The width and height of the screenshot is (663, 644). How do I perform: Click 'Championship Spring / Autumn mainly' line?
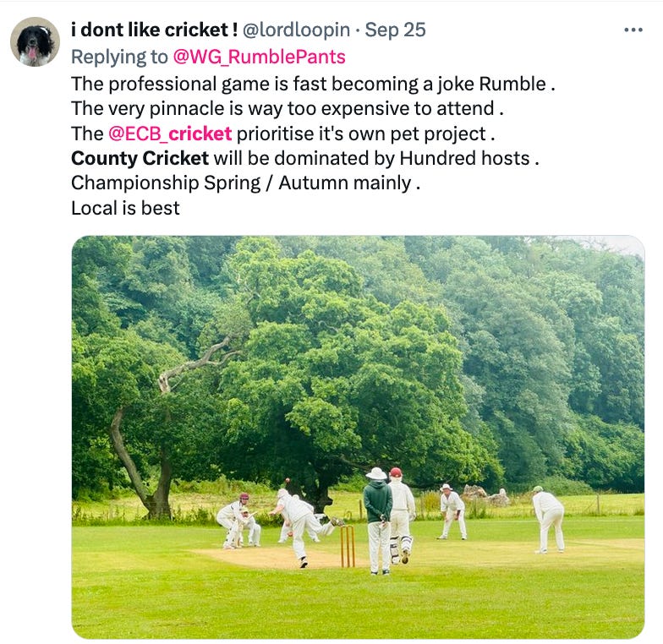[245, 183]
